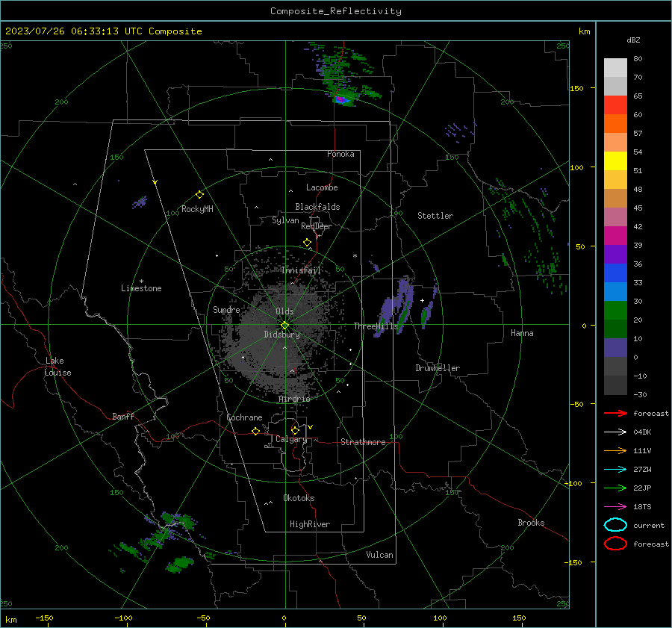Select the blue 36-33 dBZ swatch
Viewport: 672px width, 628px height.
pyautogui.click(x=615, y=273)
